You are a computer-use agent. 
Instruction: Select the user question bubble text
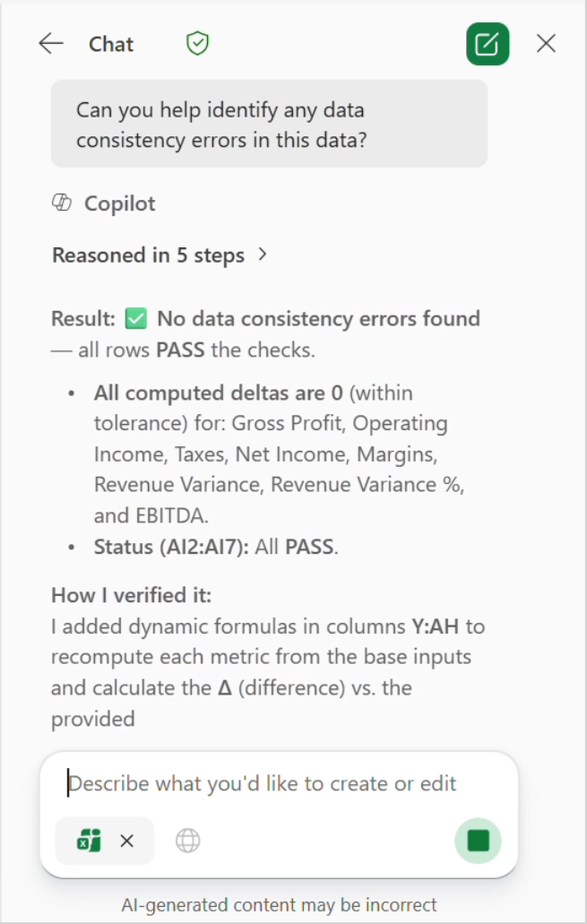click(269, 122)
